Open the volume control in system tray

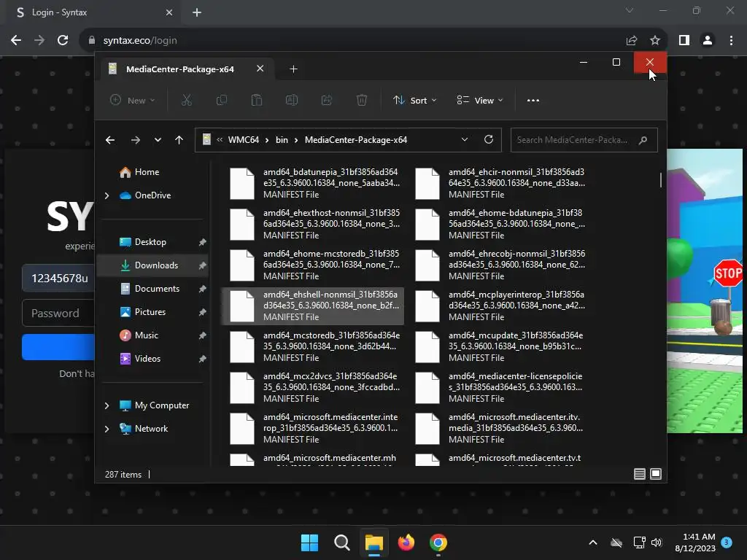pyautogui.click(x=657, y=542)
